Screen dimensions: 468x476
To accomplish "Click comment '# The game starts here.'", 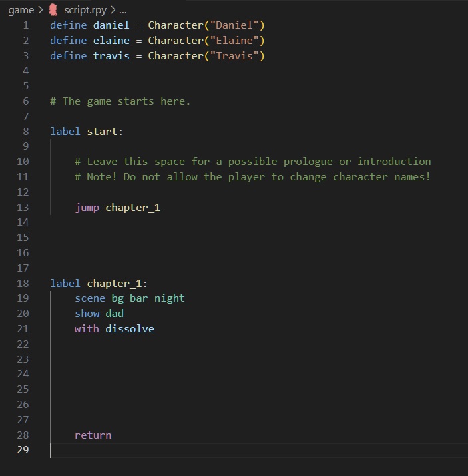I will pyautogui.click(x=120, y=101).
